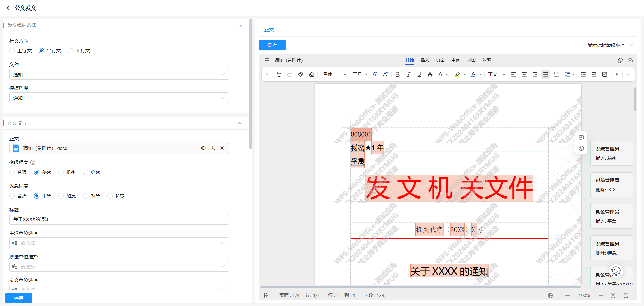
Task: Toggle bold formatting
Action: [x=397, y=74]
